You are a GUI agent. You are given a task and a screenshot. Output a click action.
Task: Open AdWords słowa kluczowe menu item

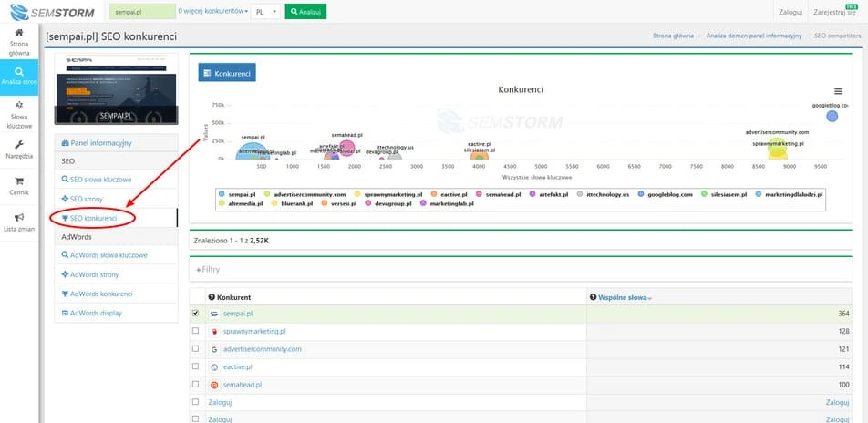[117, 255]
